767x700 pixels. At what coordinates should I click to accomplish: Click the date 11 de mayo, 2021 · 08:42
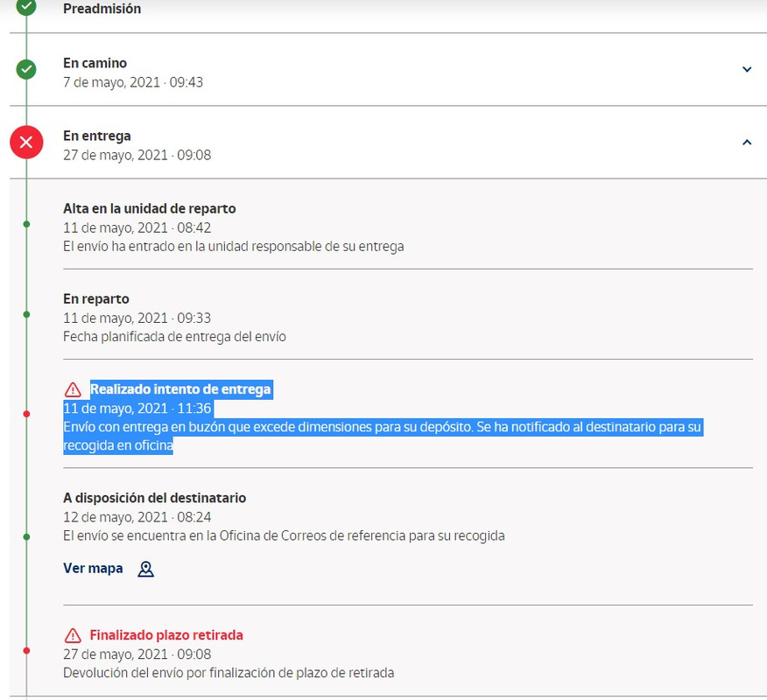click(137, 227)
